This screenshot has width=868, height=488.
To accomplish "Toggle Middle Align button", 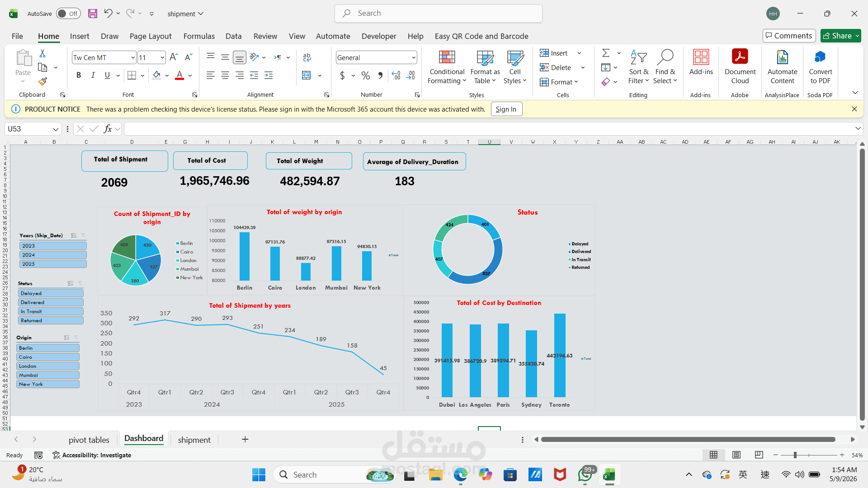I will click(225, 57).
